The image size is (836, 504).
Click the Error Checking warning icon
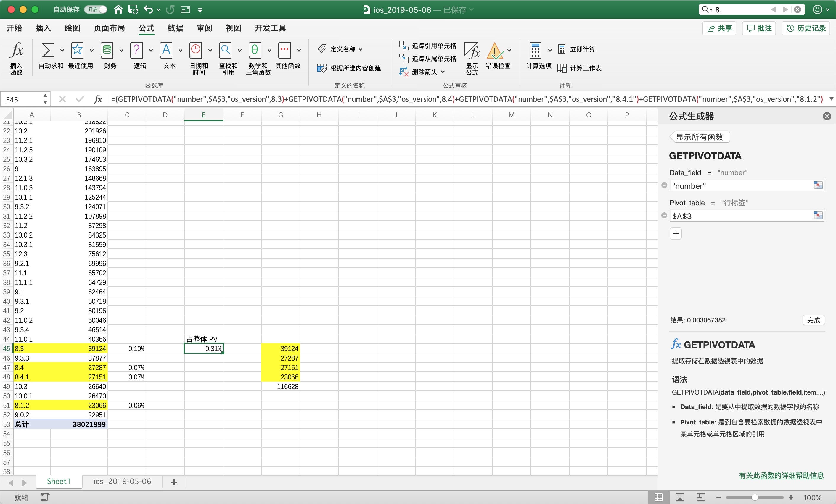pyautogui.click(x=495, y=51)
